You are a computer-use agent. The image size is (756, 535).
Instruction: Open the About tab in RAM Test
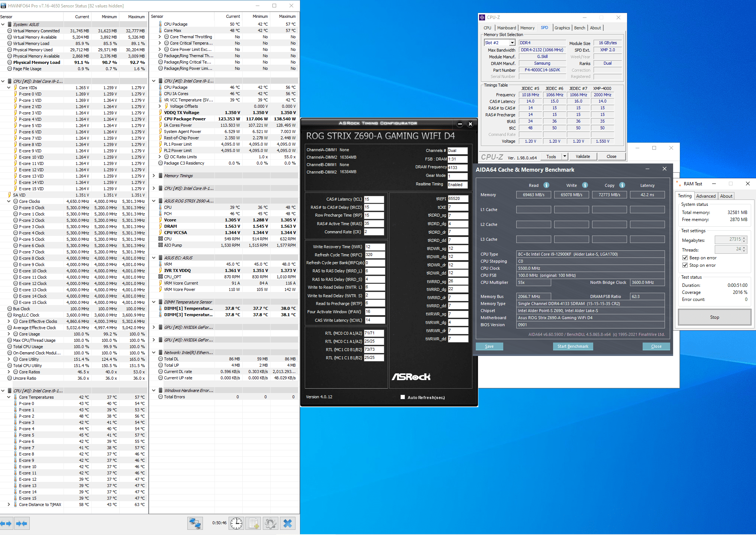[x=726, y=196]
